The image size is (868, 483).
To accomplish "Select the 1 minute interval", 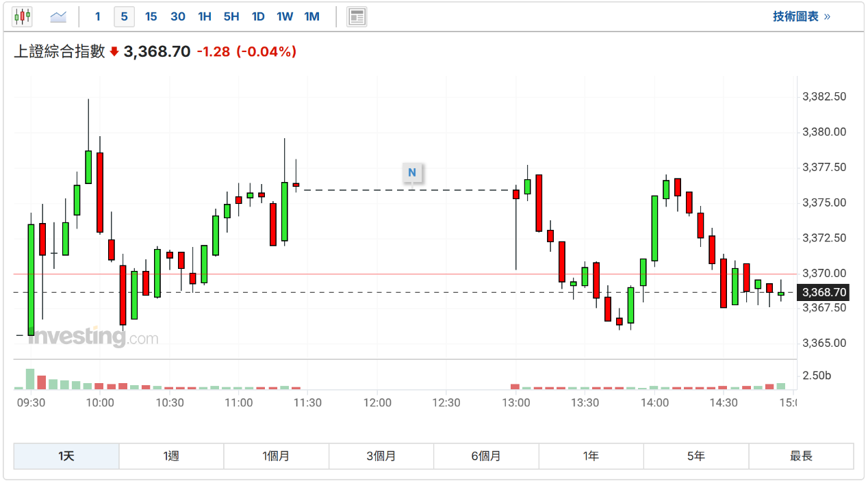I will [98, 16].
